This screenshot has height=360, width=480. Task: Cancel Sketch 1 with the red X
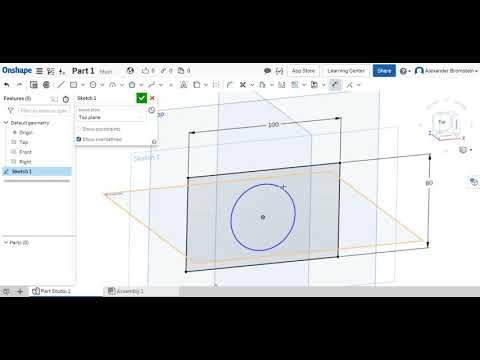point(152,98)
